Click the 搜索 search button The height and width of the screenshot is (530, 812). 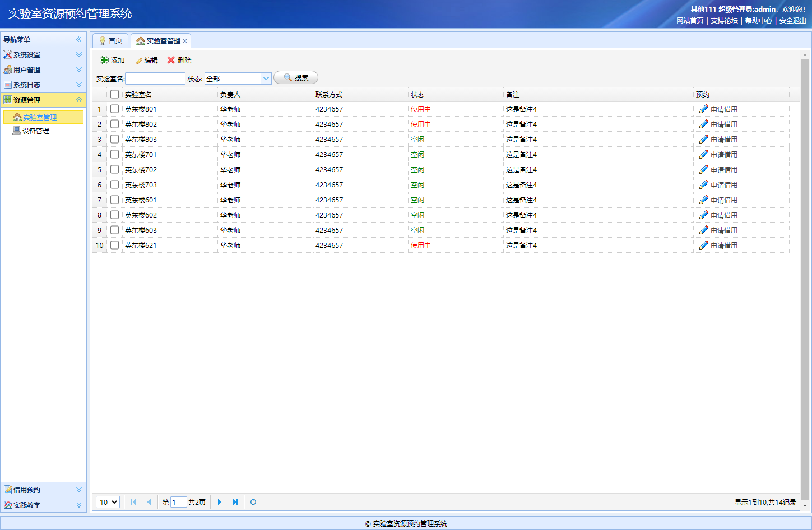[296, 78]
